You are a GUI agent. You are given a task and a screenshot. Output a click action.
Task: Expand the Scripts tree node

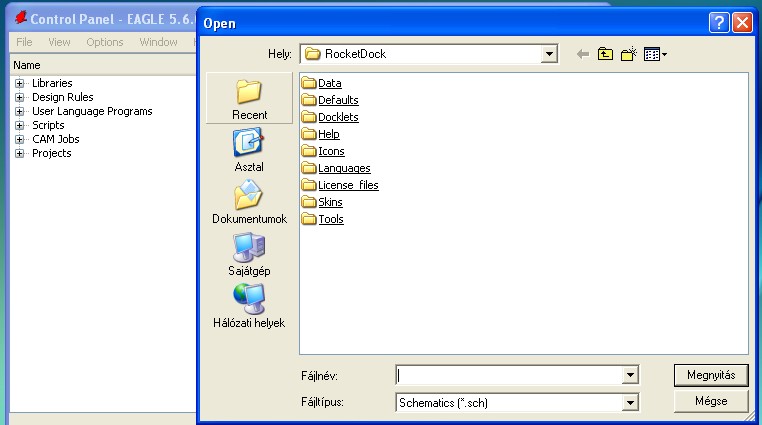(19, 125)
